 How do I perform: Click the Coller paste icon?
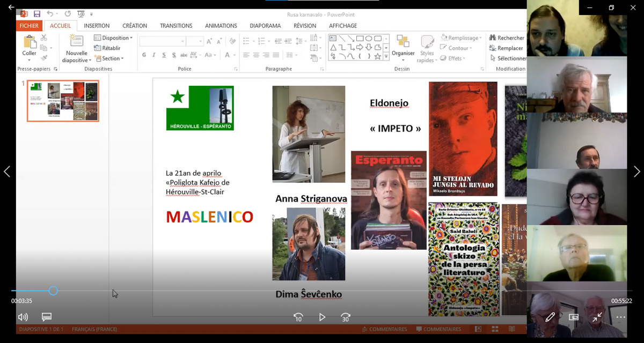(30, 43)
